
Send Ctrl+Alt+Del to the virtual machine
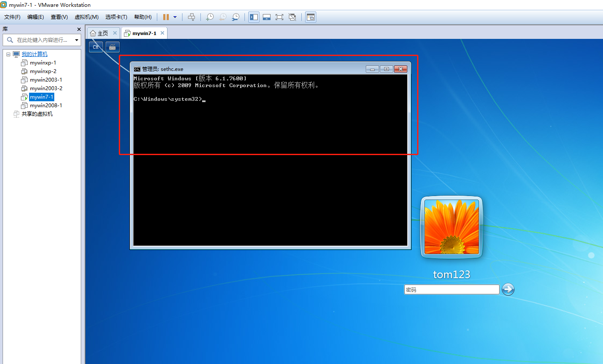(x=191, y=17)
